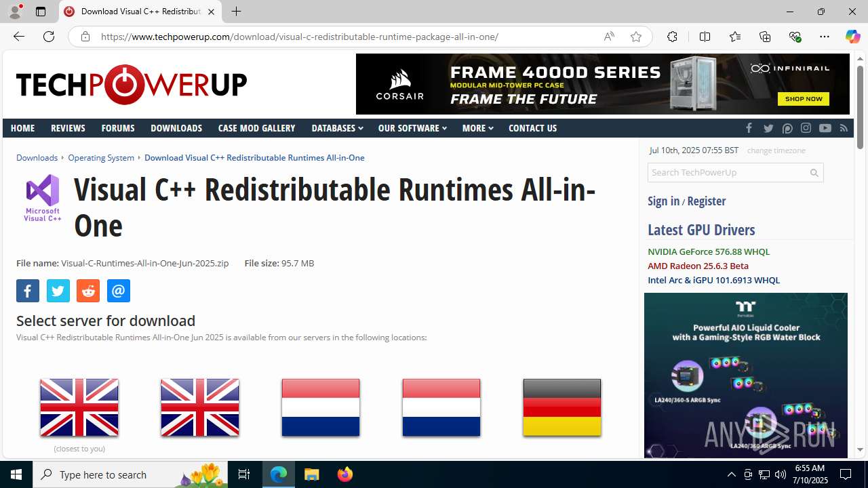View site information lock icon
868x488 pixels.
85,37
